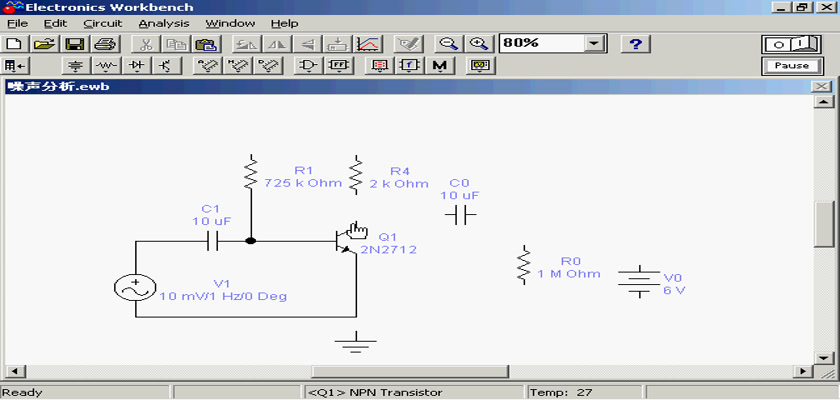Select the R4 2 k Ohm resistor
Image resolution: width=840 pixels, height=400 pixels.
coord(356,174)
